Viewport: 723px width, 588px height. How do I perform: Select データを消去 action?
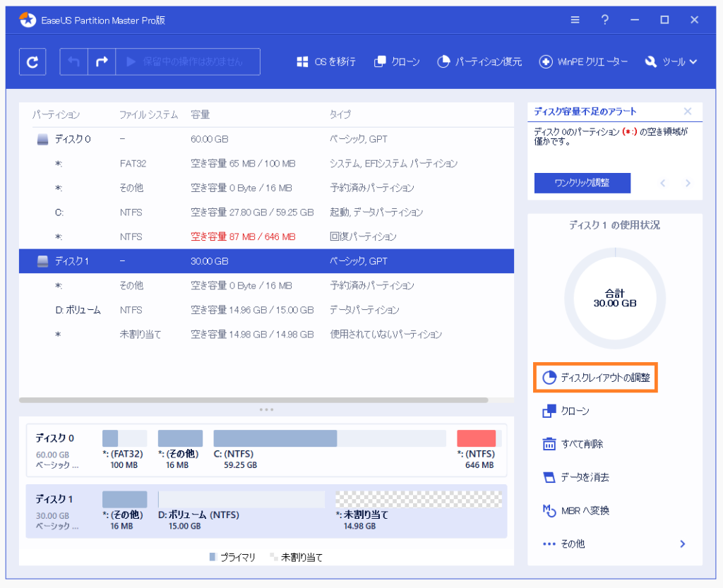pyautogui.click(x=576, y=477)
